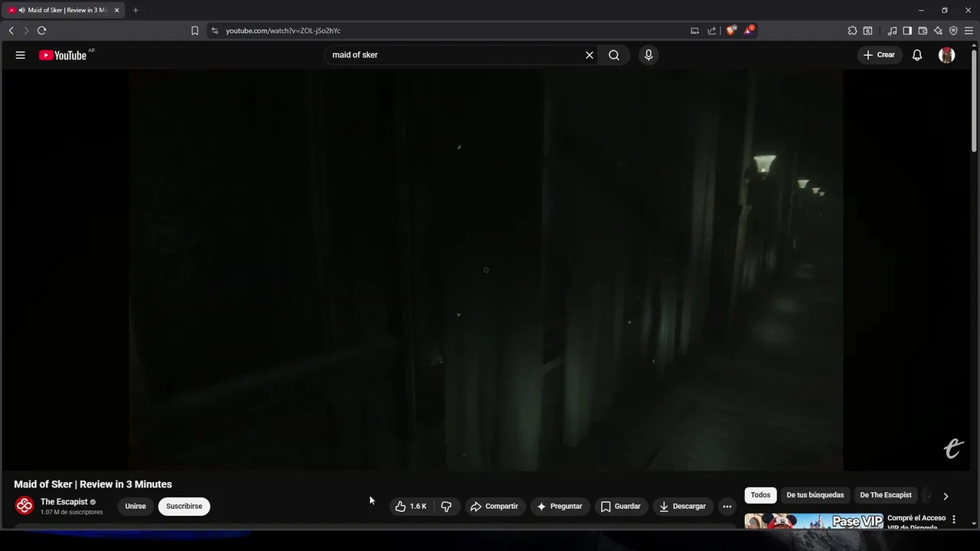This screenshot has height=551, width=980.
Task: Select the Todos filter chip
Action: point(760,495)
